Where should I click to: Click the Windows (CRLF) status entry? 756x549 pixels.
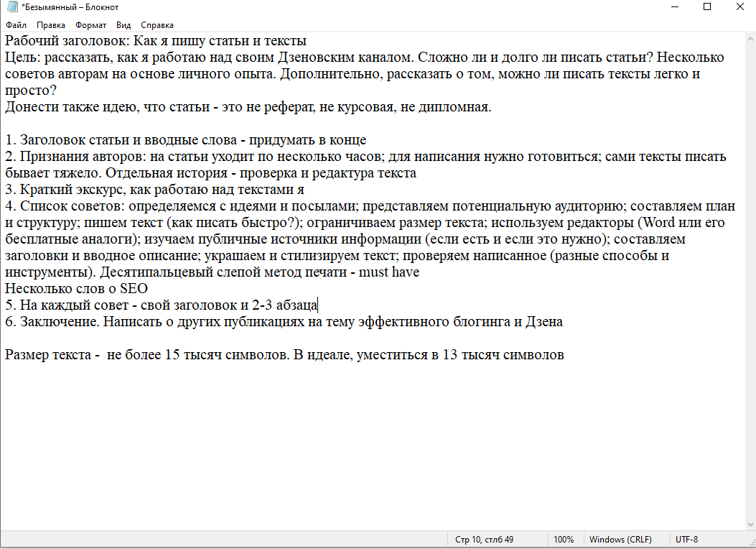click(620, 540)
